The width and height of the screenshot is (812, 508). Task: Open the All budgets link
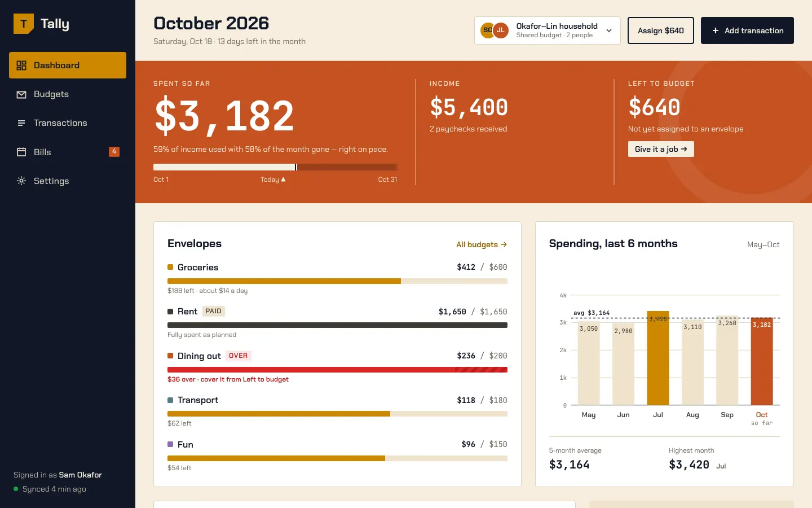pos(482,244)
